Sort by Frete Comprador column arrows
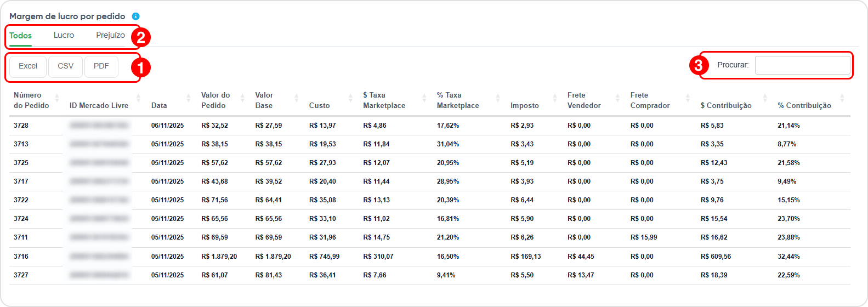The width and height of the screenshot is (868, 307). 688,98
